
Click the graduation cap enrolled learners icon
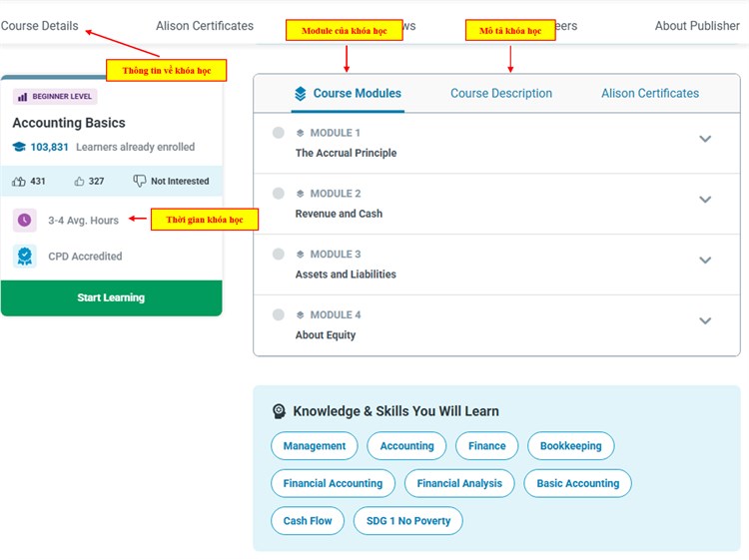coord(19,147)
